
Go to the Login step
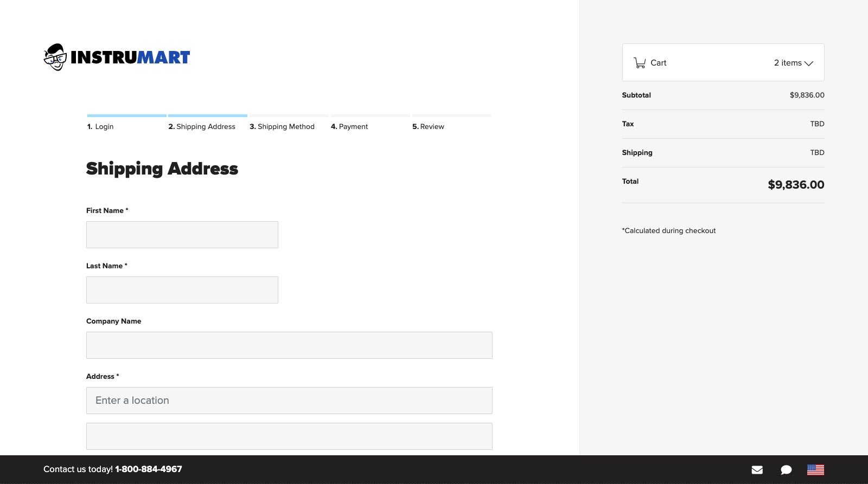pos(100,127)
